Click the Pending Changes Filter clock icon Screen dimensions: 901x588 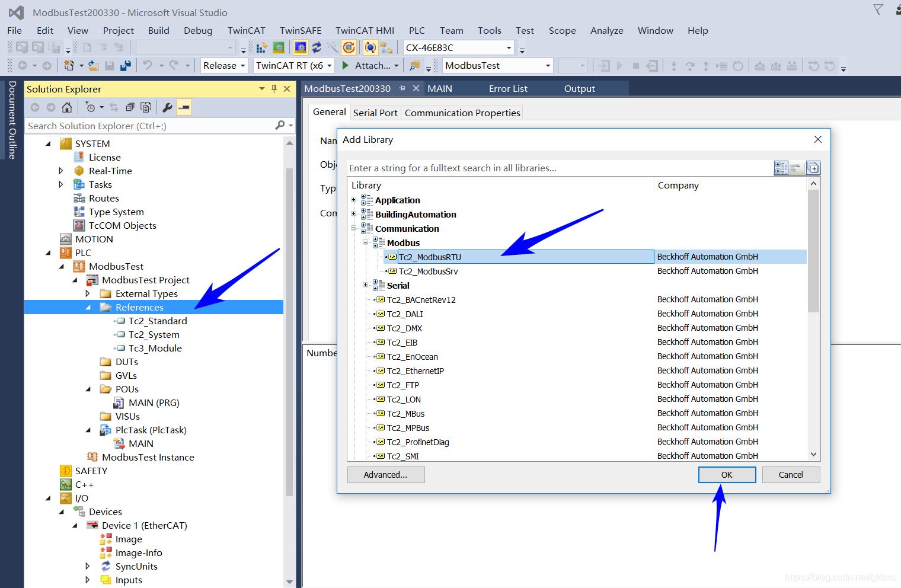point(90,107)
